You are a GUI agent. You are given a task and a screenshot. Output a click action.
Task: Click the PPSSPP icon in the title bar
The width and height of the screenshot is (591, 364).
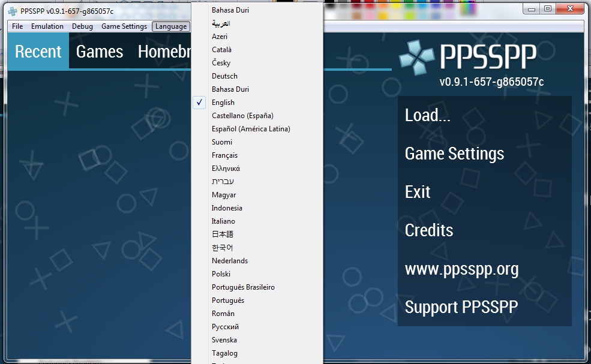click(13, 11)
